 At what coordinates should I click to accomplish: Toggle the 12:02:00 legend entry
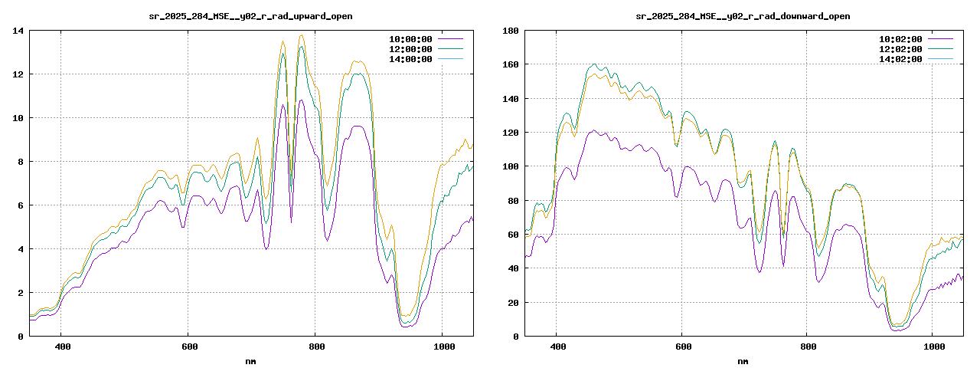pos(900,49)
